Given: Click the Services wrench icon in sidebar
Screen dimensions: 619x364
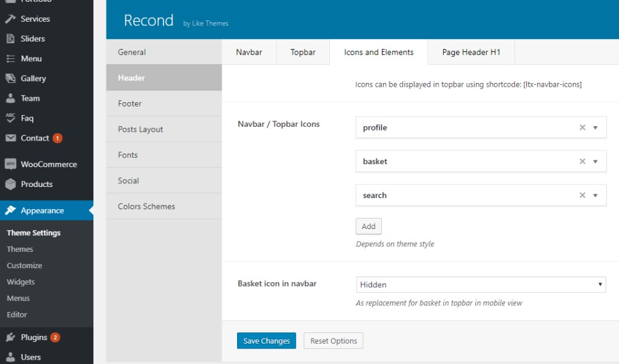Looking at the screenshot, I should [11, 19].
